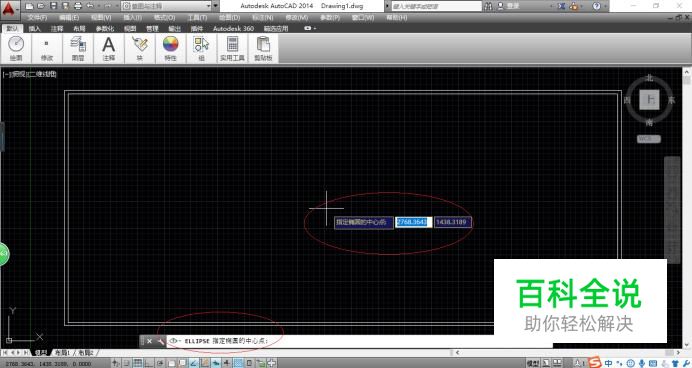Toggle polar tracking in the status bar
The width and height of the screenshot is (692, 368).
click(x=160, y=363)
